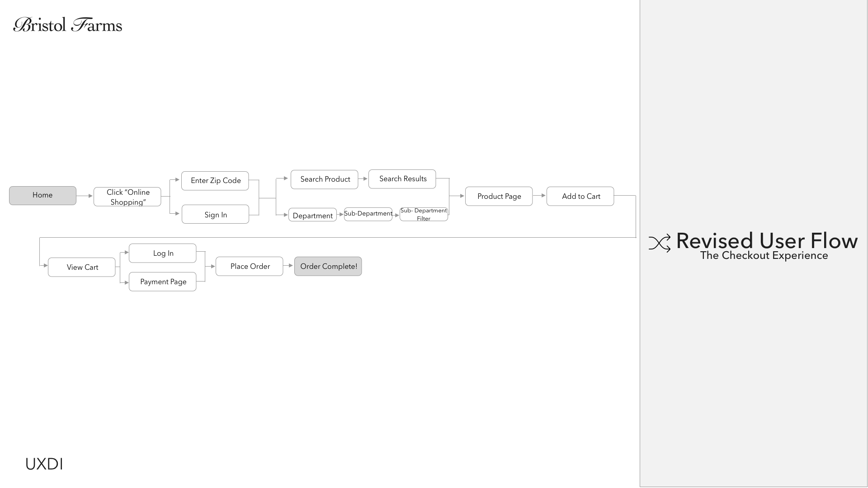Viewport: 868px width, 488px height.
Task: Select the Log In box
Action: pos(163,253)
